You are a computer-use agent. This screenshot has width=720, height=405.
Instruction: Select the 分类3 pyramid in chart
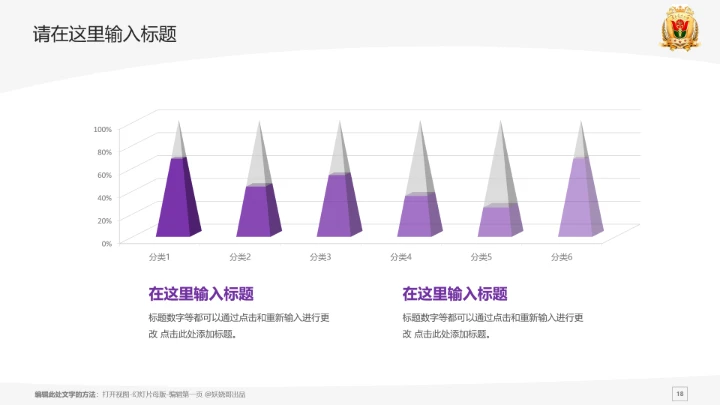pyautogui.click(x=339, y=180)
